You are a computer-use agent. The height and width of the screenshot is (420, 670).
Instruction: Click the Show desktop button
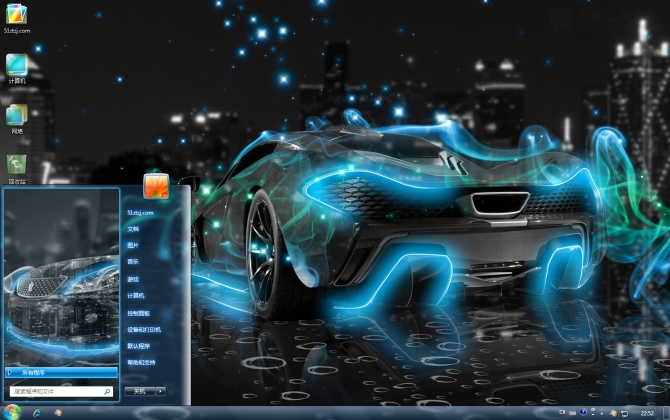[x=666, y=413]
